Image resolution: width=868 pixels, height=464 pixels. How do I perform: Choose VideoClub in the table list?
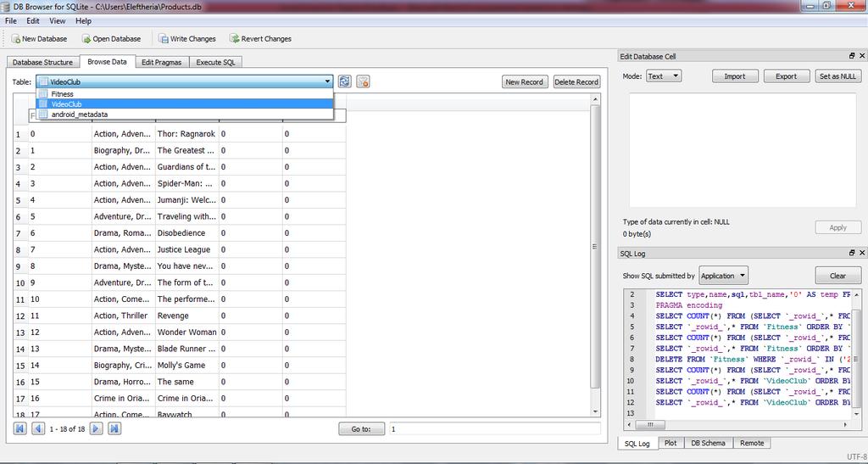185,104
